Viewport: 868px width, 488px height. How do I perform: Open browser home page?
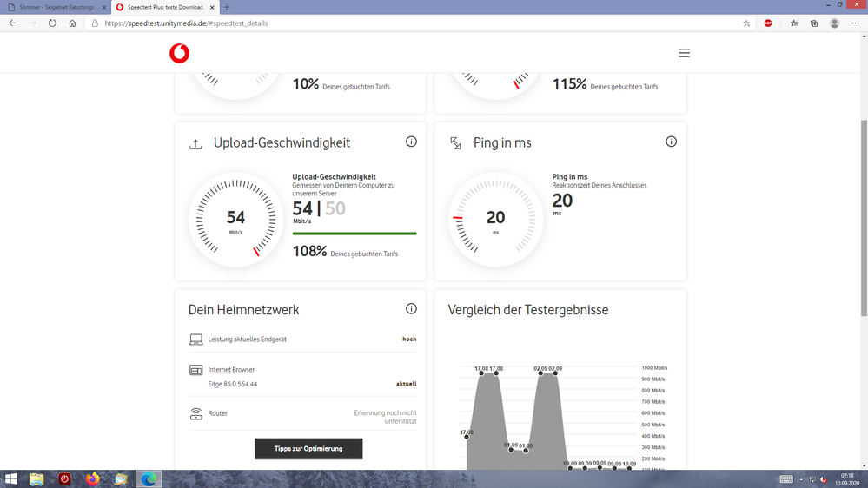tap(72, 23)
